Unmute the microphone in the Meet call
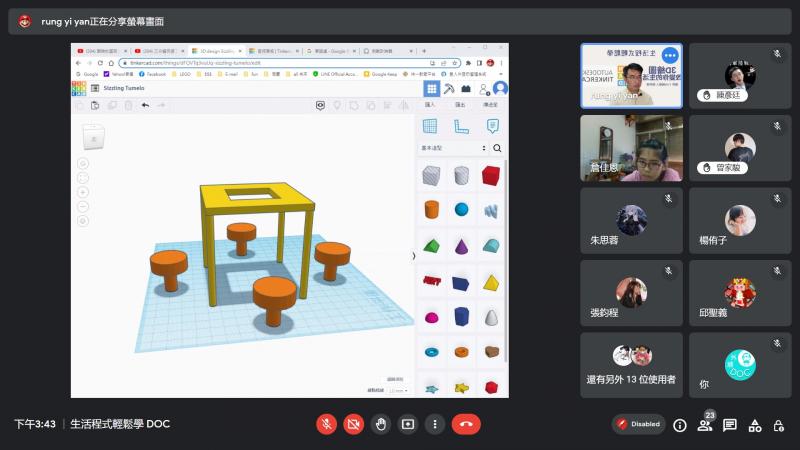 coord(327,424)
